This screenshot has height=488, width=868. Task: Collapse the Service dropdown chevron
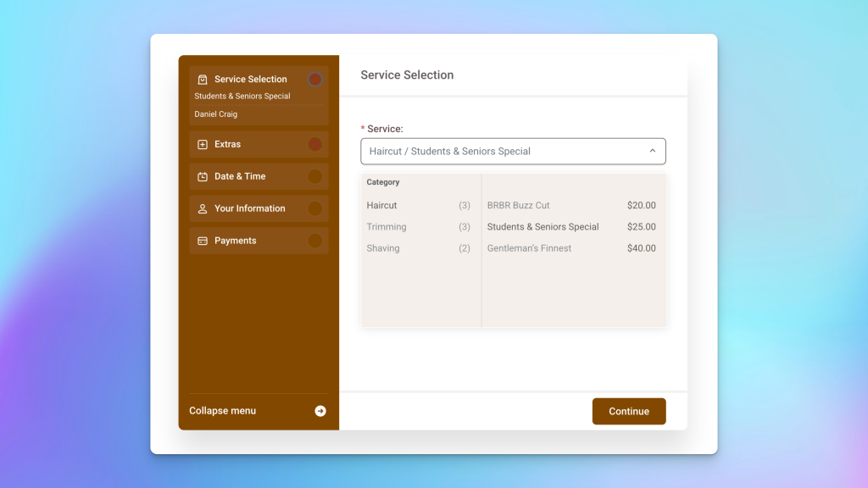click(653, 151)
